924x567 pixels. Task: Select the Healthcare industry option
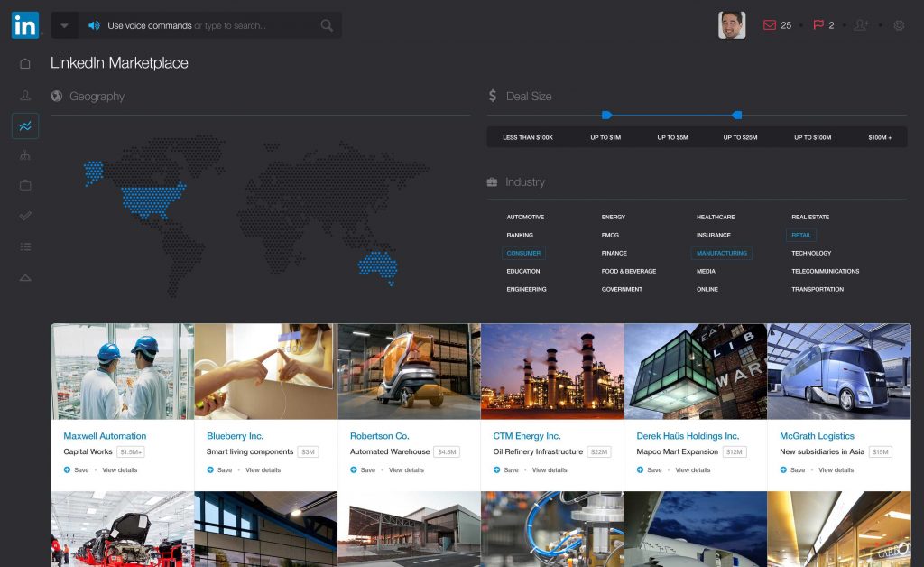pyautogui.click(x=716, y=218)
